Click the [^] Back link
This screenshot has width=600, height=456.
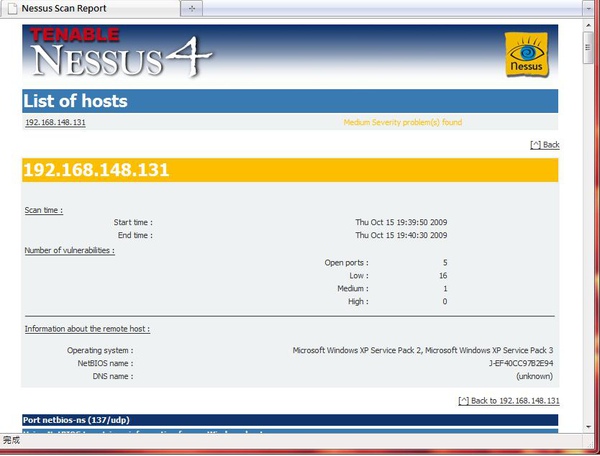tap(545, 145)
